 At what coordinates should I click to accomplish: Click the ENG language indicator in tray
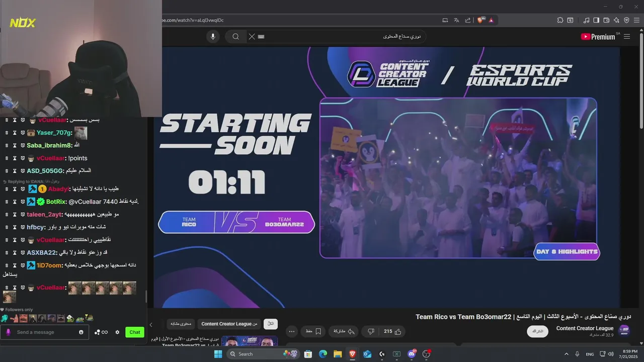click(x=590, y=354)
